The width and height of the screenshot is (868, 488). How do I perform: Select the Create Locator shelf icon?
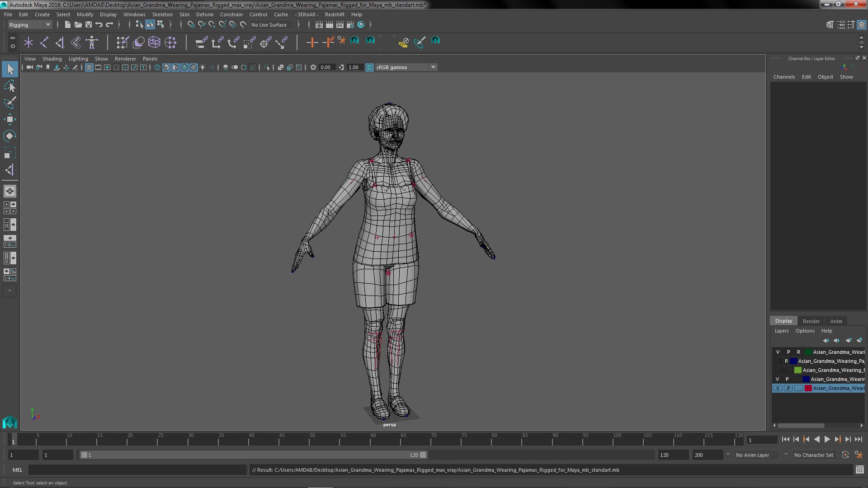[28, 43]
